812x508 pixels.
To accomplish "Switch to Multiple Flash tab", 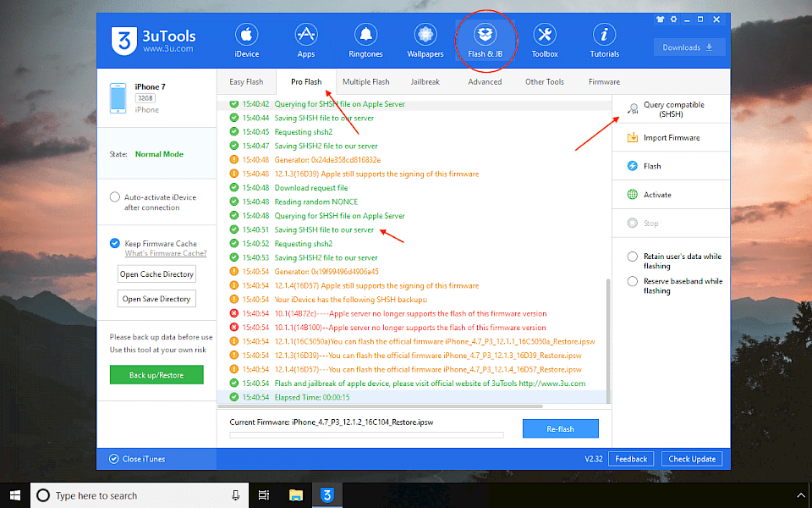I will 365,82.
